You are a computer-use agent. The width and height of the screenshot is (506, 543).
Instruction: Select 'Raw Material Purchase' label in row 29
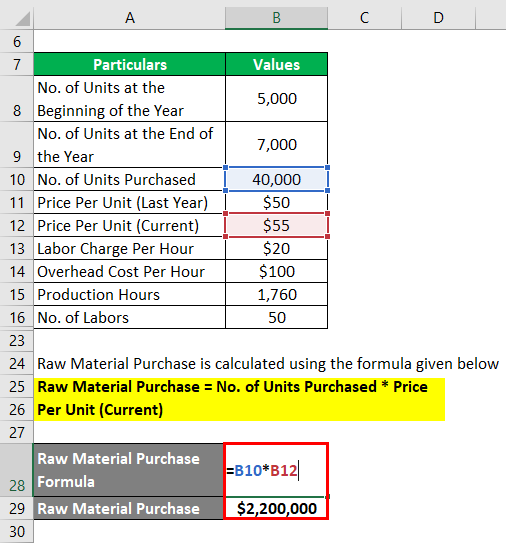129,508
